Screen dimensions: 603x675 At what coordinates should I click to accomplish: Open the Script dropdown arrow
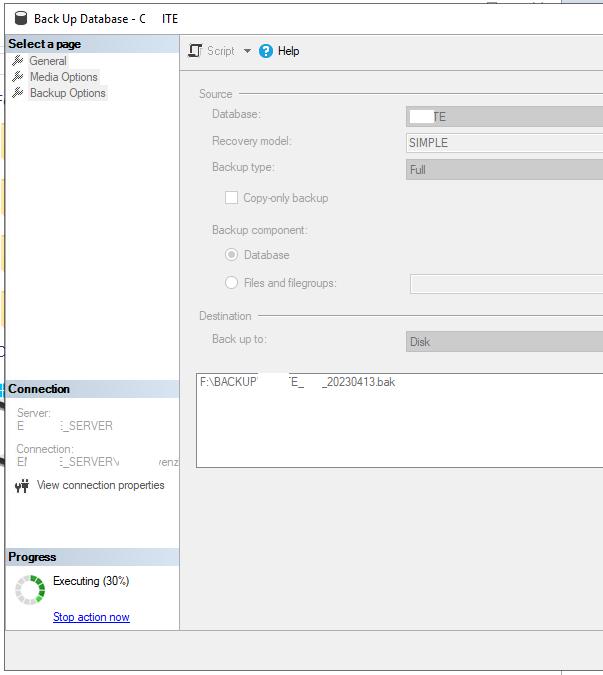[247, 51]
